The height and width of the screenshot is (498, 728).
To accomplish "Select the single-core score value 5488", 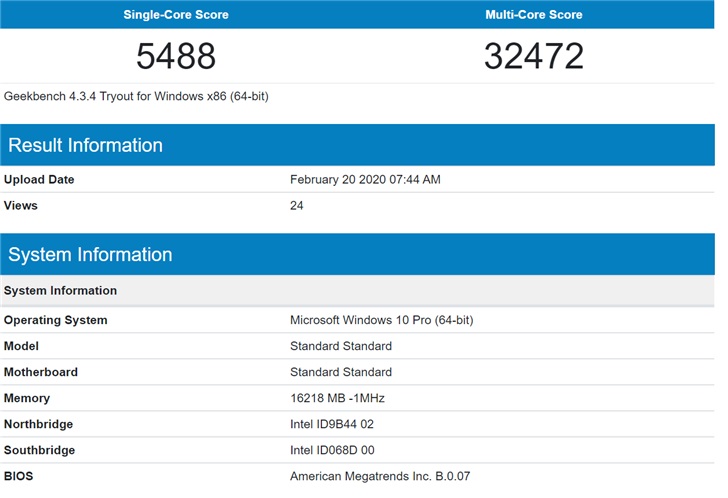I will (176, 56).
